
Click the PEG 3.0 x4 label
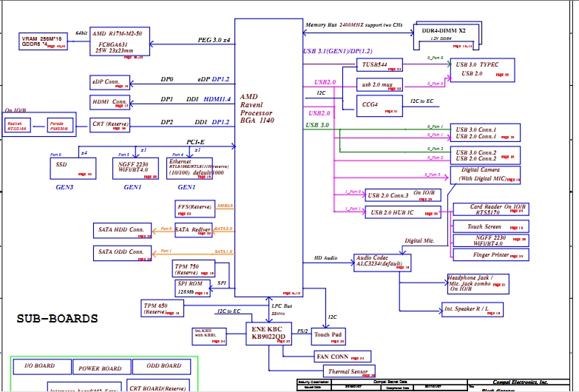tap(214, 40)
